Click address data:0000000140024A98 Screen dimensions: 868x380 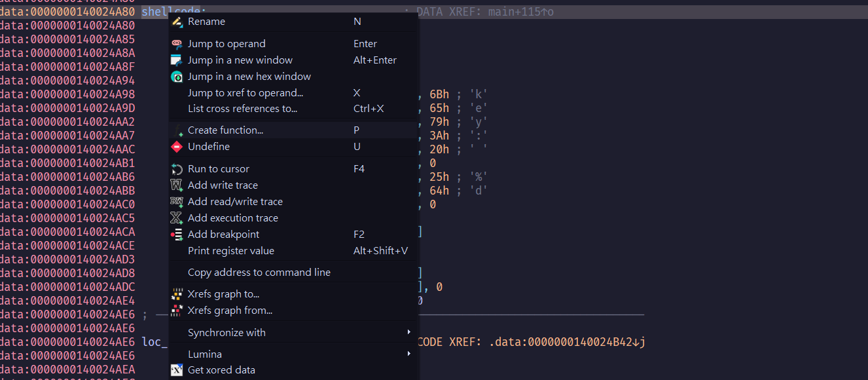(x=67, y=94)
